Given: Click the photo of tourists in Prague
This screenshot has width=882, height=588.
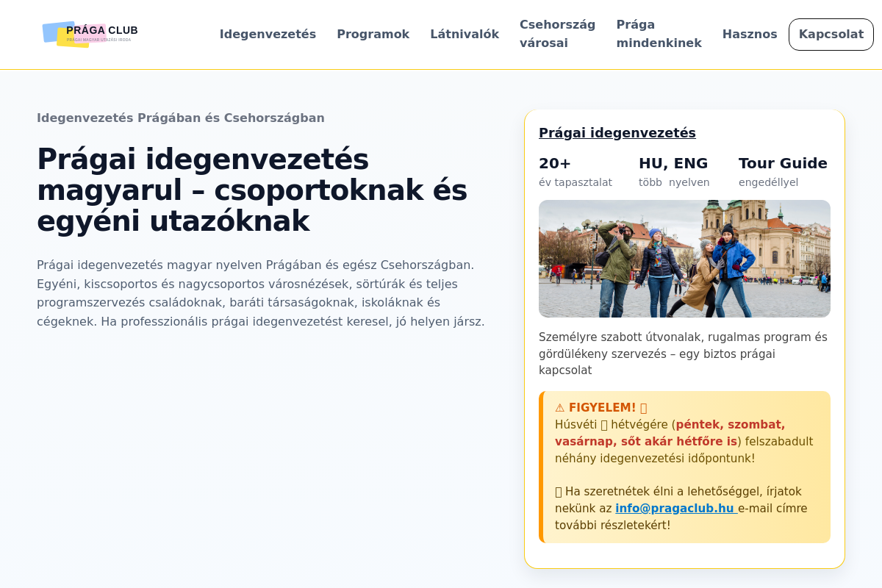Looking at the screenshot, I should coord(684,259).
